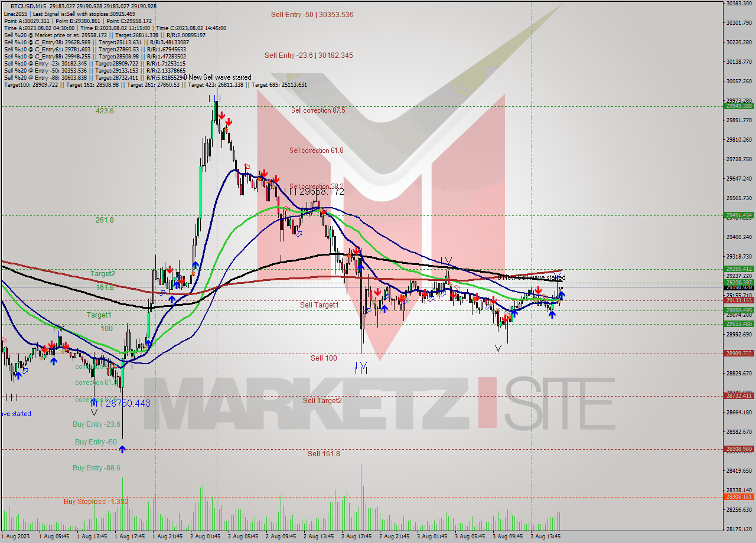Click the 'Sell Target2' label
Image resolution: width=756 pixels, height=543 pixels.
click(322, 400)
